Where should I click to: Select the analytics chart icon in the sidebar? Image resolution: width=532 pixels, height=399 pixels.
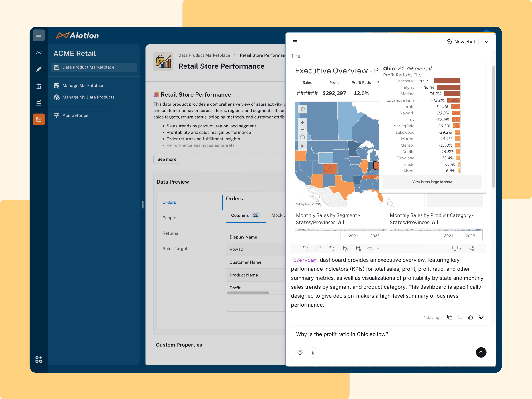pyautogui.click(x=39, y=102)
